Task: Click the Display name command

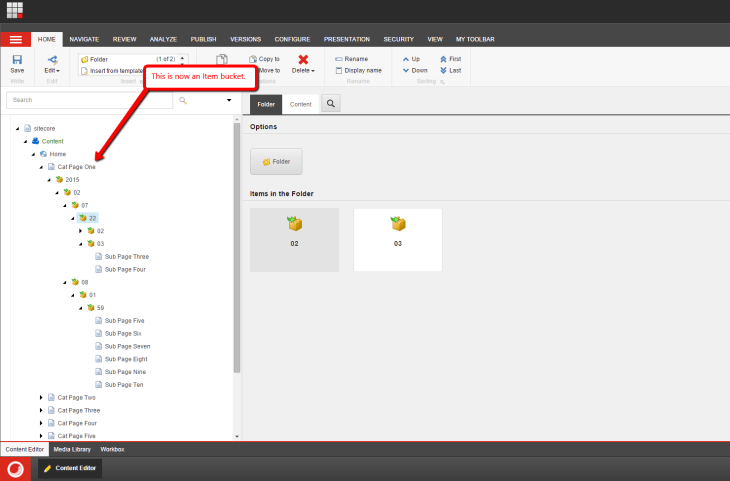Action: point(358,70)
